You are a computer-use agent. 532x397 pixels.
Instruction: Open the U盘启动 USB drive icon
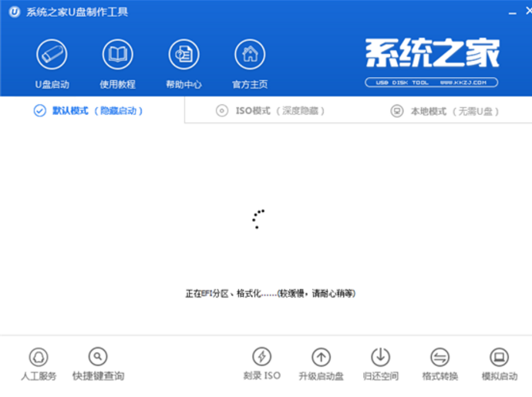pyautogui.click(x=52, y=54)
